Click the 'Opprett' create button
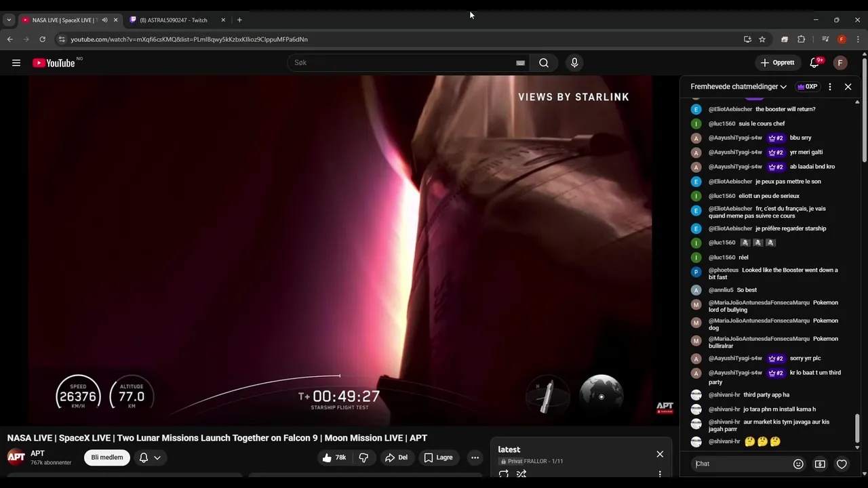This screenshot has height=488, width=868. coord(778,63)
